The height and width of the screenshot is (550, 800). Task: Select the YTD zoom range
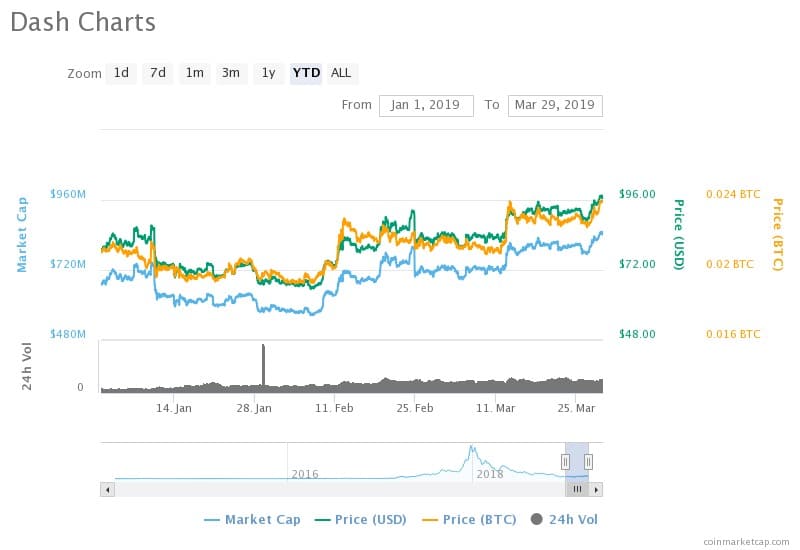(306, 73)
